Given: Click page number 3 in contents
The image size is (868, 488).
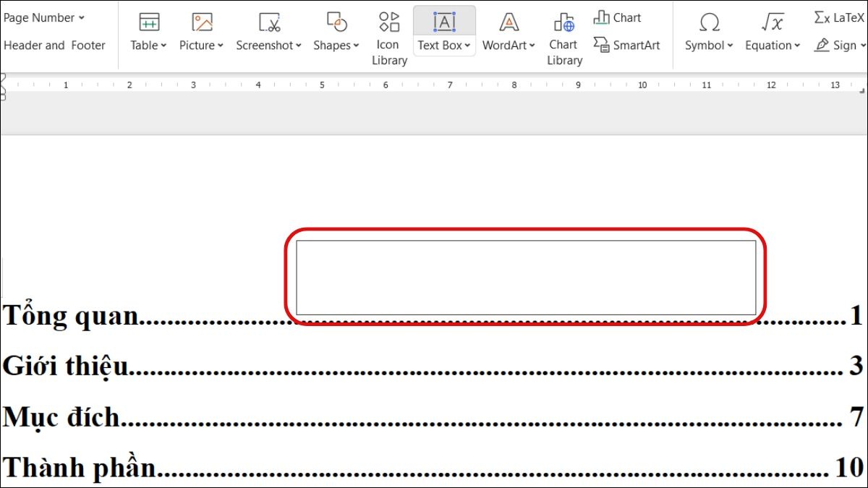Looking at the screenshot, I should pos(857,367).
